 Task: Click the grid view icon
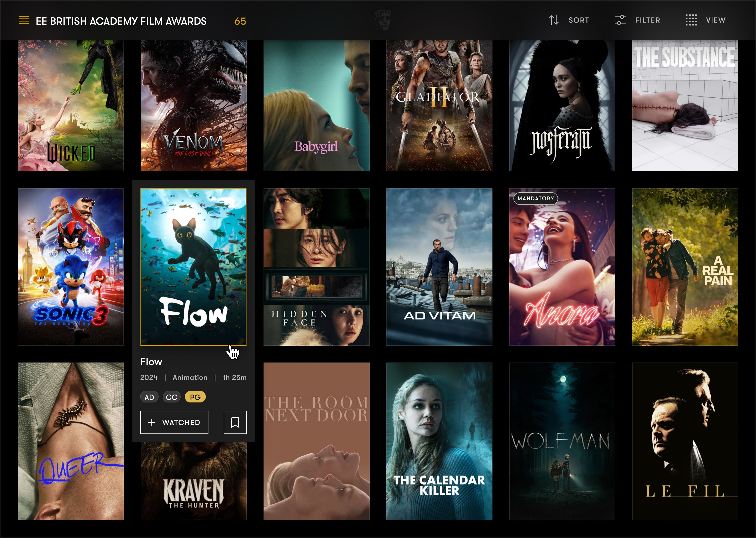pos(691,20)
